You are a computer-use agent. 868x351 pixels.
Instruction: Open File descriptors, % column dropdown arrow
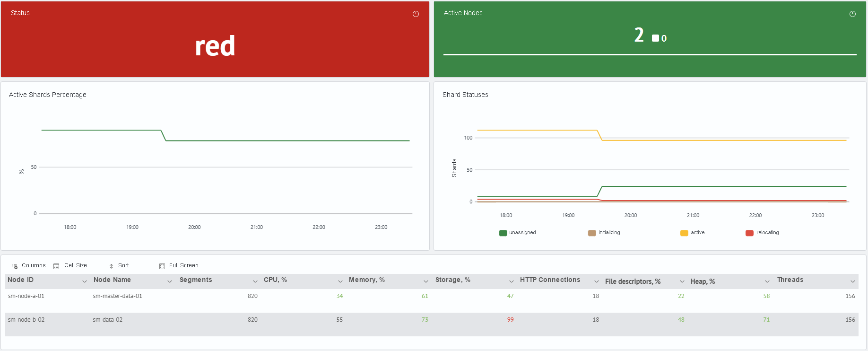point(682,281)
